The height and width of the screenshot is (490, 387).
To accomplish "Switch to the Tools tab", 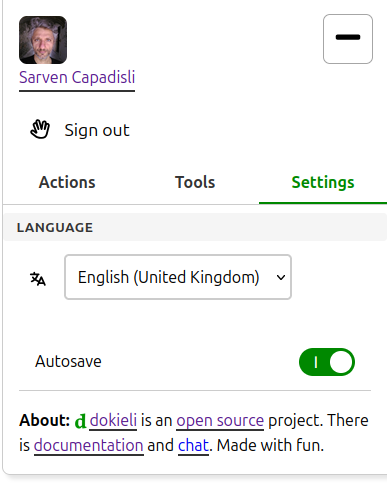I will (195, 182).
